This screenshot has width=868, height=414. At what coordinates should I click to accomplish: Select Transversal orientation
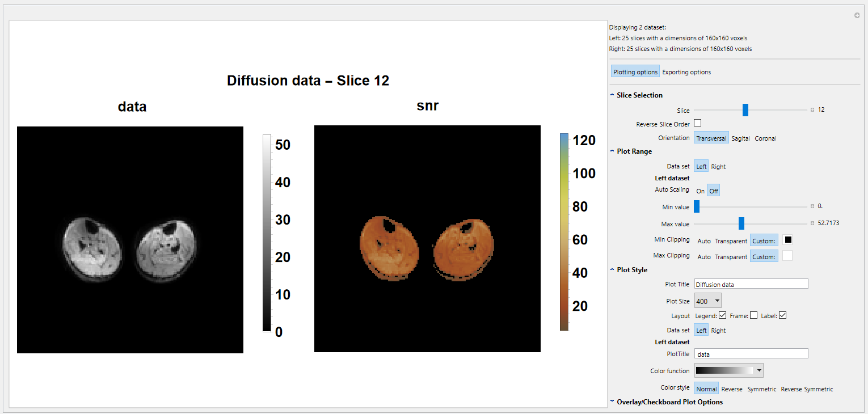(x=711, y=138)
